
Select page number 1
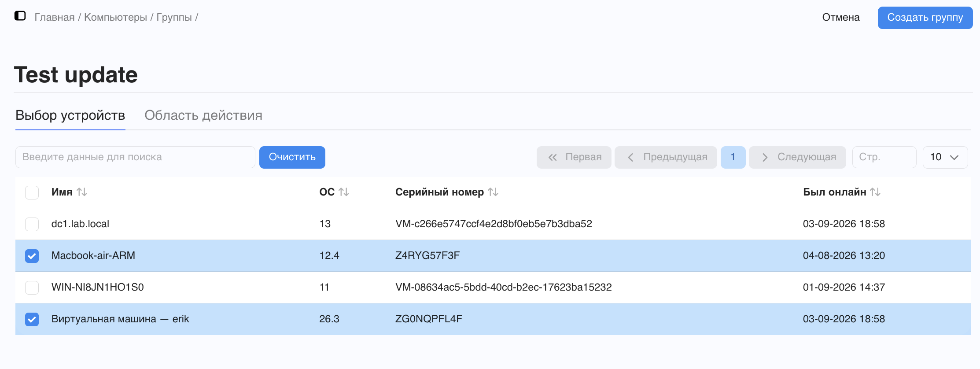[733, 157]
